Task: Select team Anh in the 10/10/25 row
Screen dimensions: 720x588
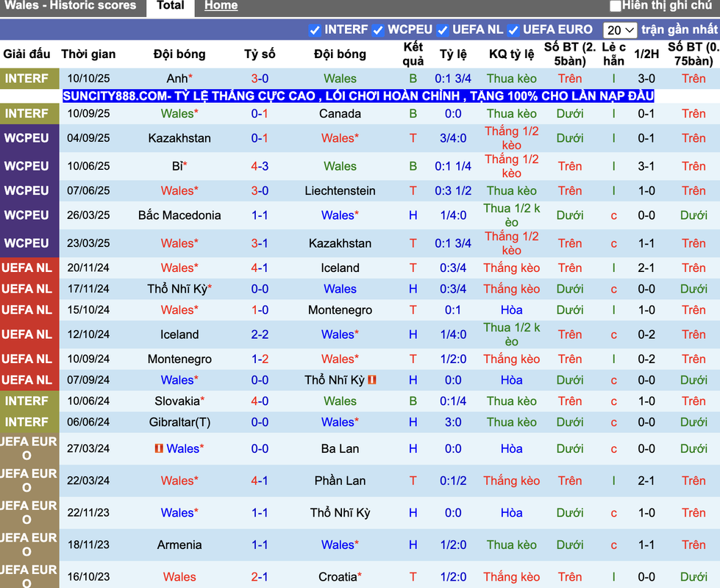Action: (177, 79)
